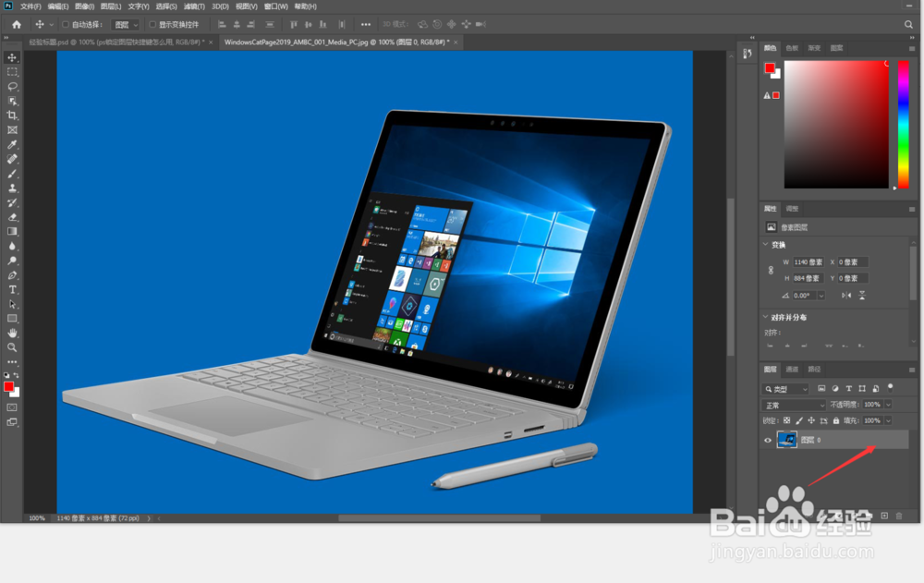Toggle Quick Mask mode icon
This screenshot has height=583, width=924.
pos(12,407)
